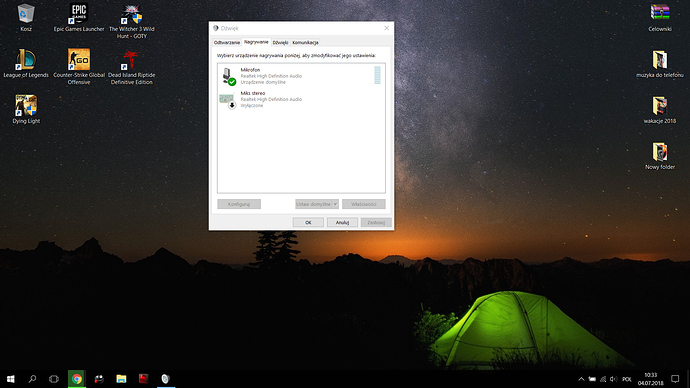Open the wakacje 2018 folder
Screen dimensions: 690x388
coord(660,110)
